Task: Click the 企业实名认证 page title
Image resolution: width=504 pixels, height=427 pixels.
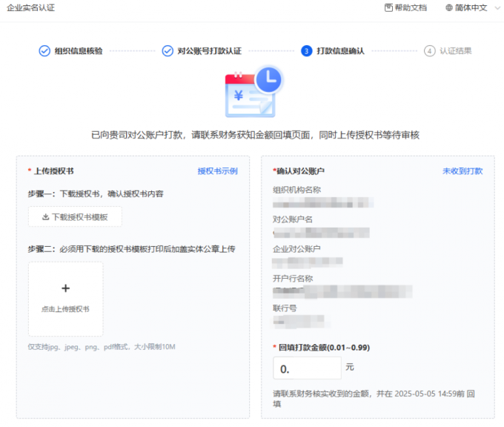Action: [31, 7]
